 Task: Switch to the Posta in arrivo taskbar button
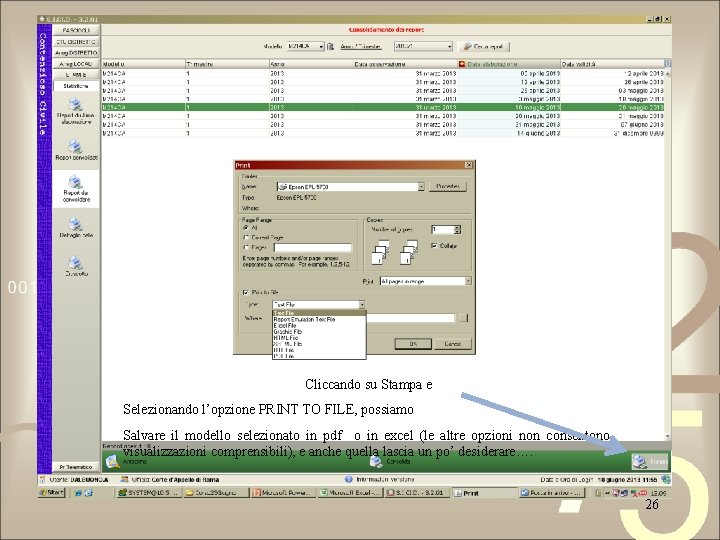552,493
